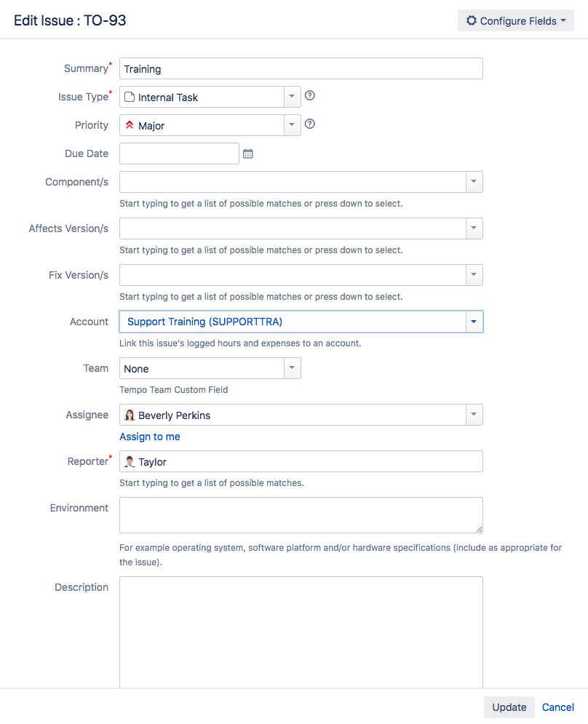Open the Account dropdown arrow
Screen dimensions: 588x724
coord(474,321)
